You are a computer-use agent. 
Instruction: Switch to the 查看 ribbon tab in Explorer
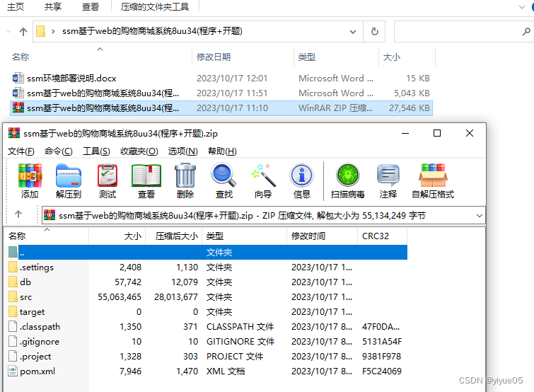(x=91, y=7)
